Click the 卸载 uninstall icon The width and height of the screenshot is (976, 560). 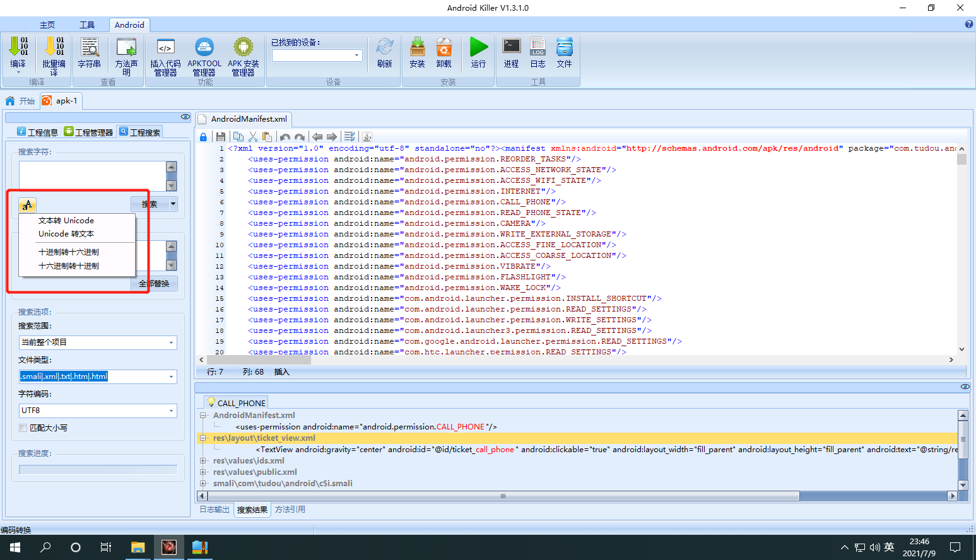click(444, 53)
